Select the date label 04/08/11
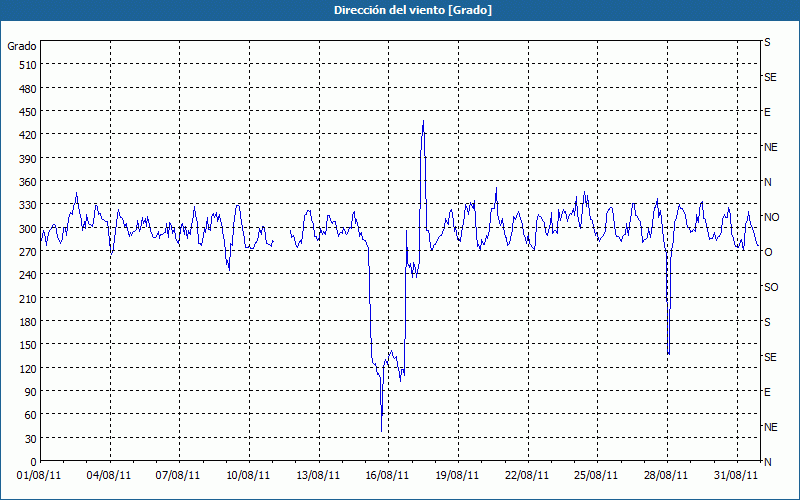Screen dimensions: 800x500 point(109,476)
